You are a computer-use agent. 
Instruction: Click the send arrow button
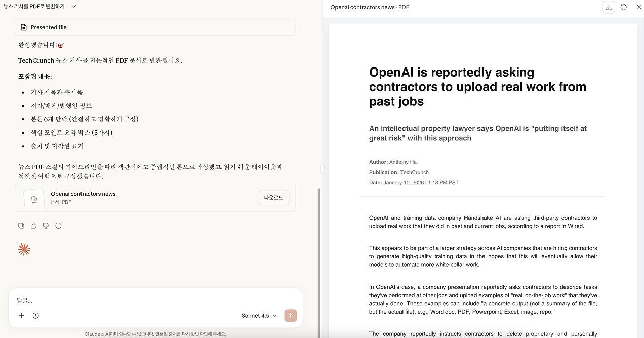click(x=291, y=316)
